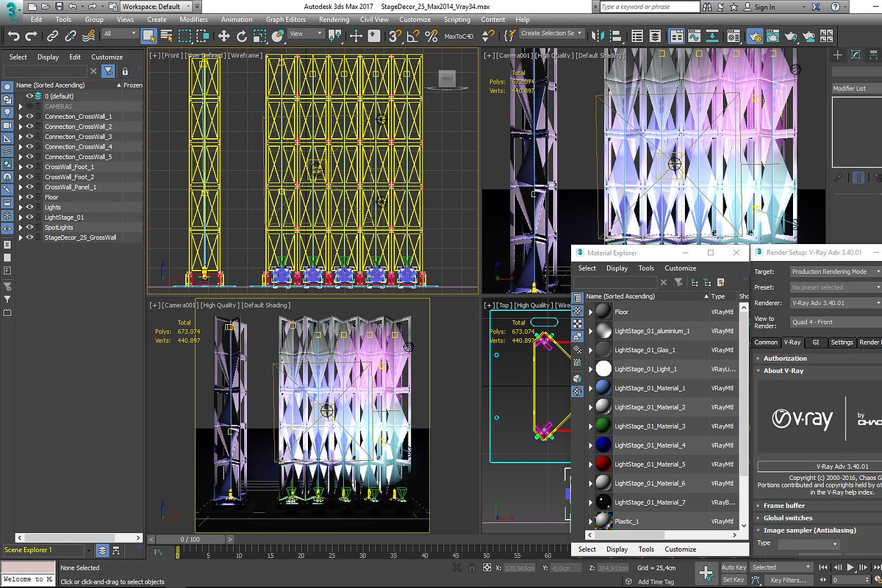Open the Schematic View icon
Viewport: 882px width, 588px height.
713,35
